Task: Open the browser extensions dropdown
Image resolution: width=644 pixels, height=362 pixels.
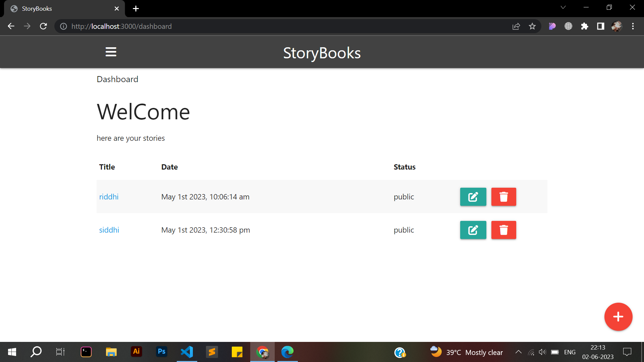Action: (585, 26)
